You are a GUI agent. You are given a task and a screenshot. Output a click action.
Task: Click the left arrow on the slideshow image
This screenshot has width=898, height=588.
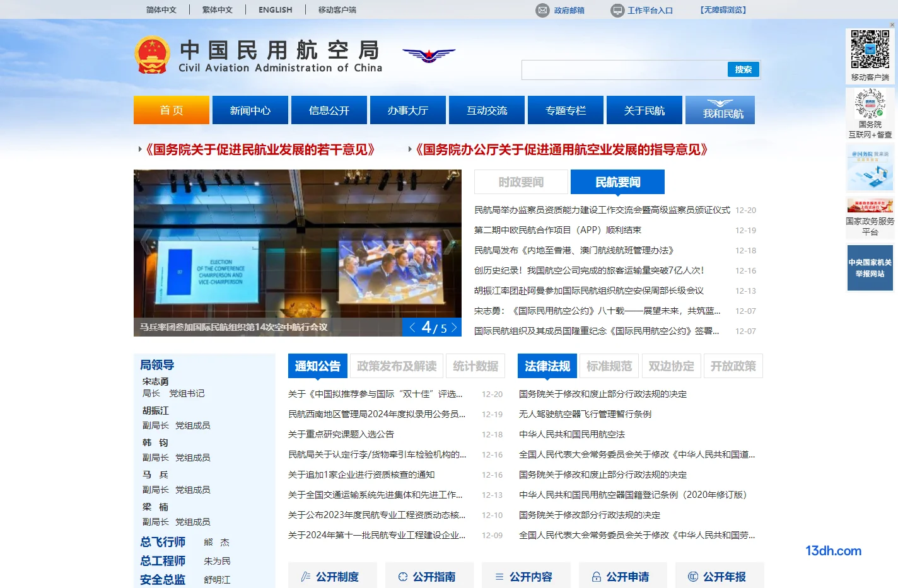point(146,241)
